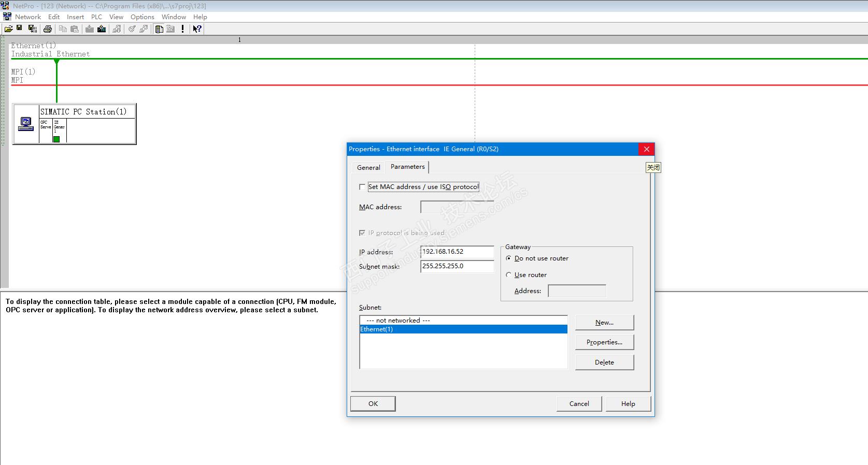
Task: Click the plug icon left of the Catalog icon
Action: click(144, 29)
